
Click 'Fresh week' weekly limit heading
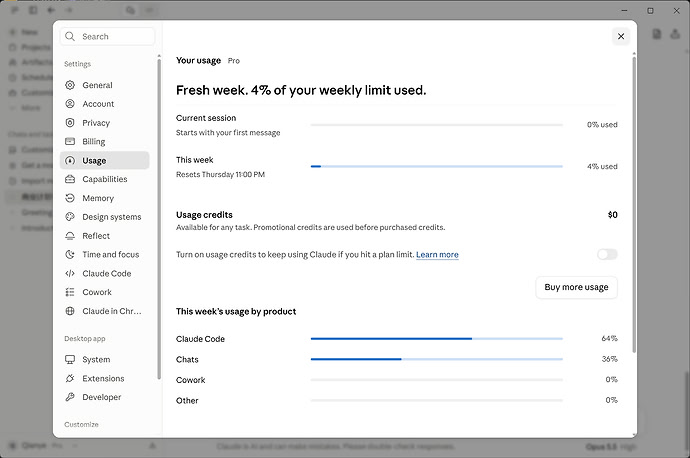[x=301, y=90]
